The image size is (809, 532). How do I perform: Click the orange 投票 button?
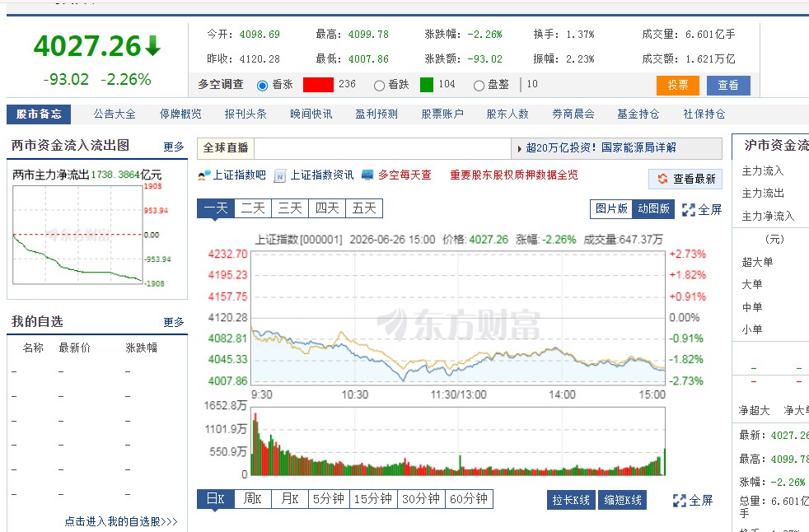[x=677, y=85]
